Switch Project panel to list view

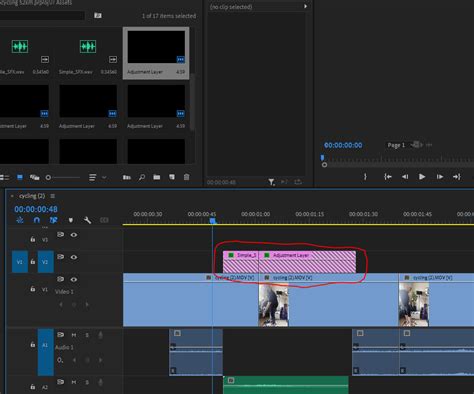(4, 177)
